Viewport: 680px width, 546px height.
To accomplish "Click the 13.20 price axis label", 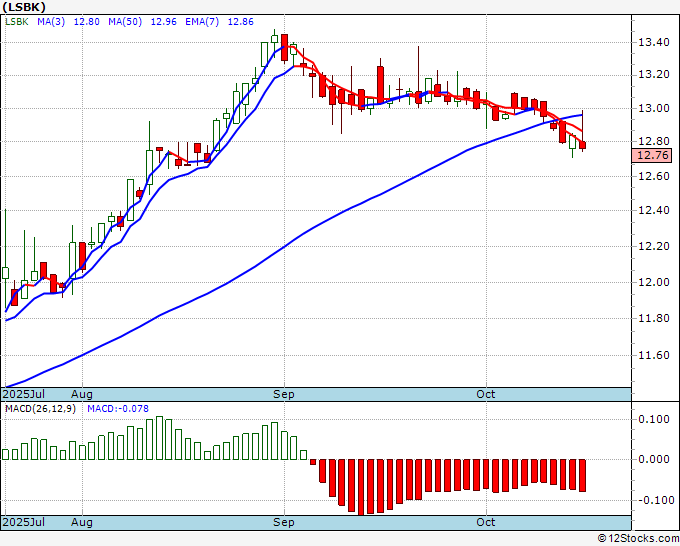I will click(x=654, y=75).
